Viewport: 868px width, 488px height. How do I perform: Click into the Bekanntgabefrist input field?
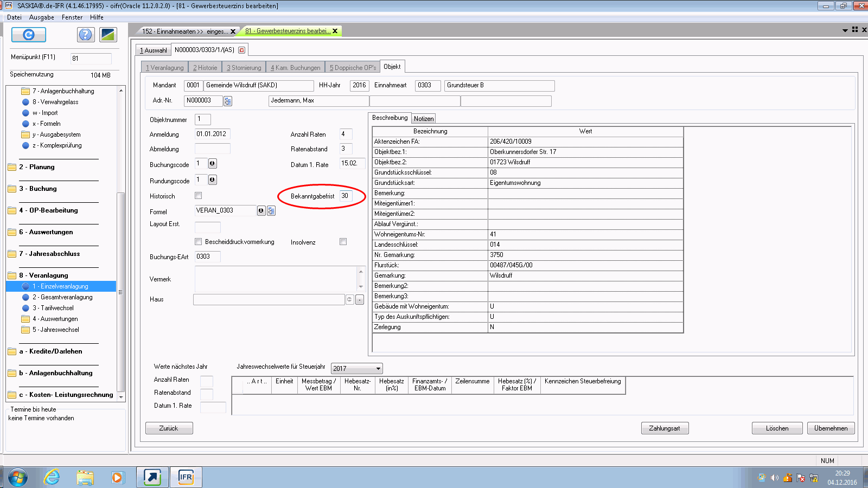(346, 196)
